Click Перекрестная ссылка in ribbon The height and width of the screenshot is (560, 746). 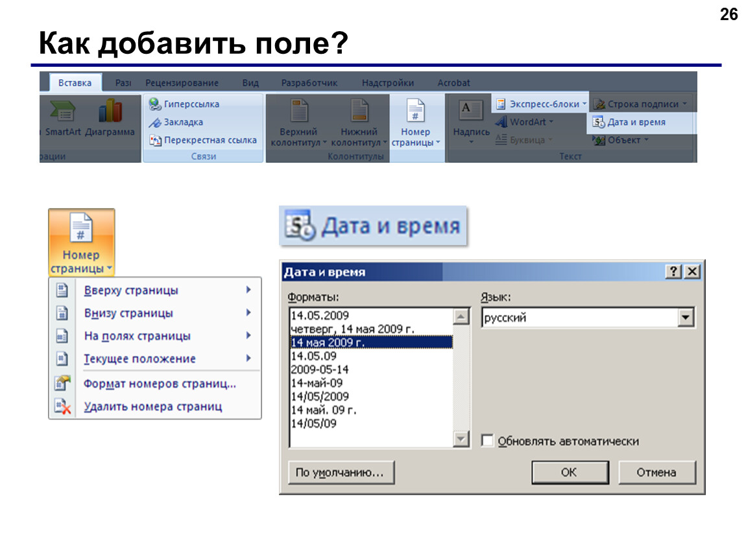pos(203,140)
